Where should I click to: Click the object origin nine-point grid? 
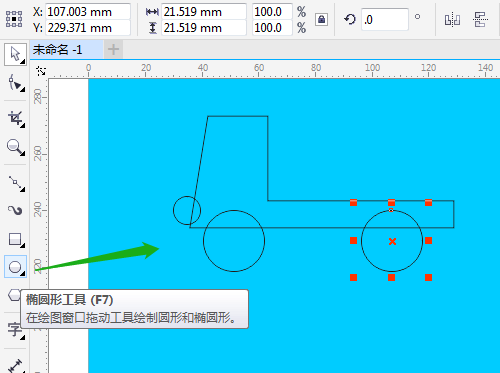click(14, 19)
